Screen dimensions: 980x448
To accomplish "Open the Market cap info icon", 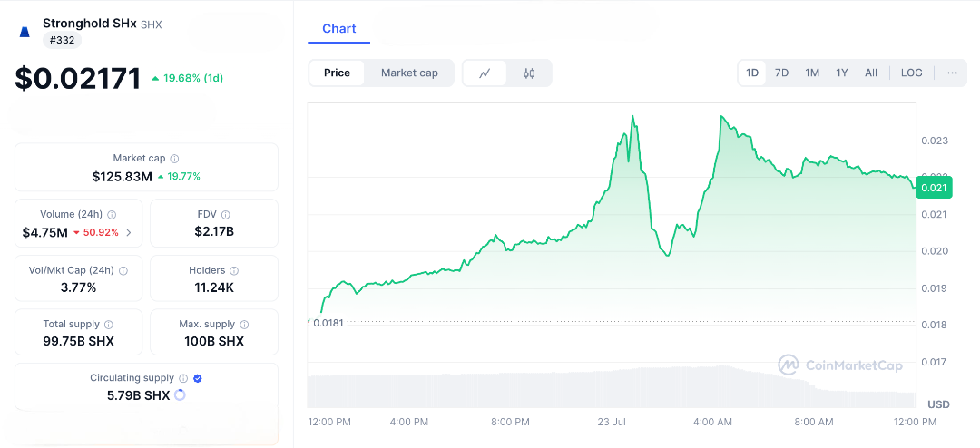I will point(175,159).
